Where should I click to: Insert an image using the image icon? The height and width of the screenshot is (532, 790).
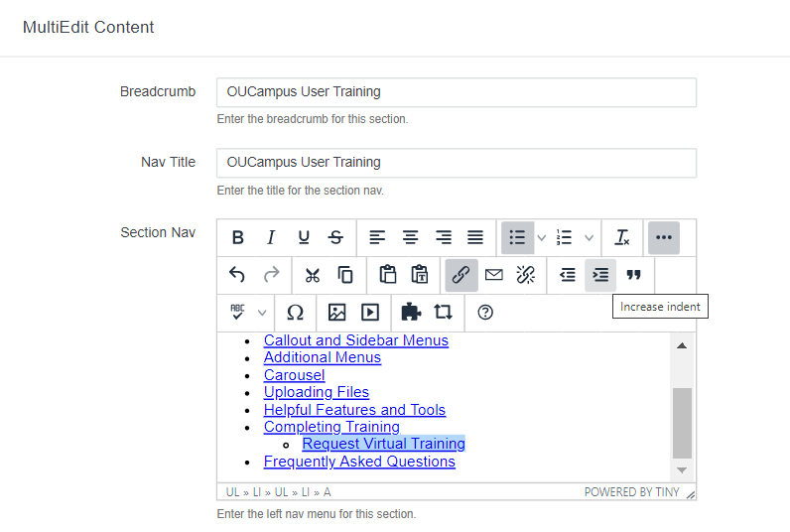point(336,312)
